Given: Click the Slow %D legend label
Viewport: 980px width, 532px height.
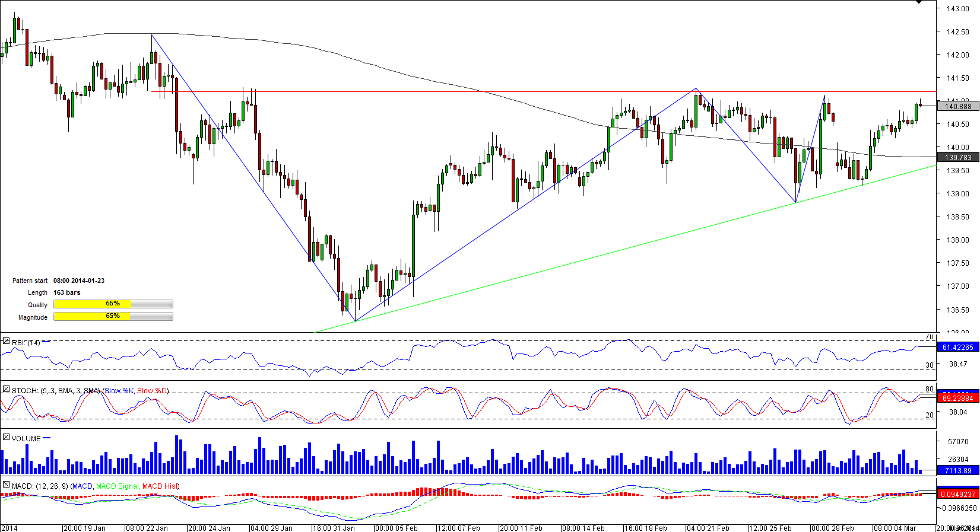Looking at the screenshot, I should [152, 391].
